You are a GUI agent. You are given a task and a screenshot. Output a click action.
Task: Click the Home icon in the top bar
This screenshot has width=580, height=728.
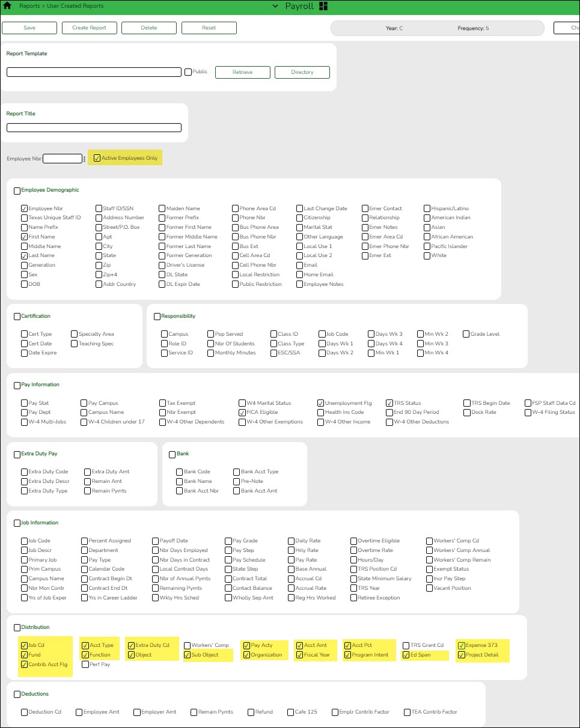coord(7,5)
